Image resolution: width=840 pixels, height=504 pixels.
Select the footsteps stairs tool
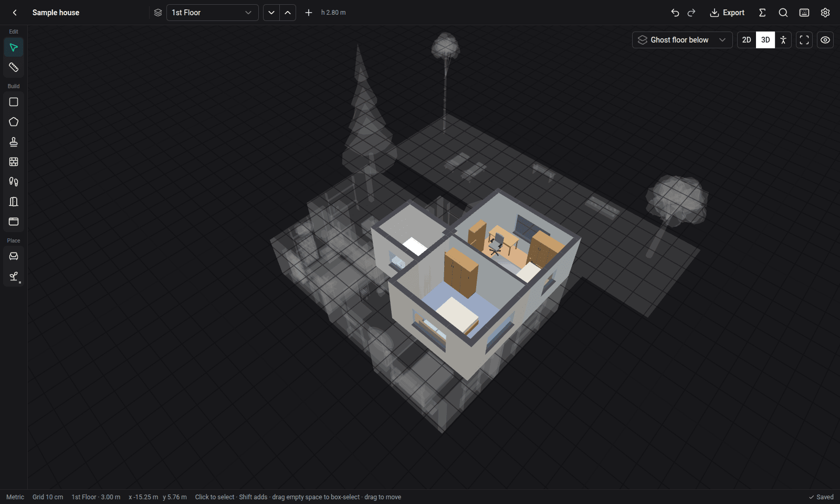tap(14, 182)
